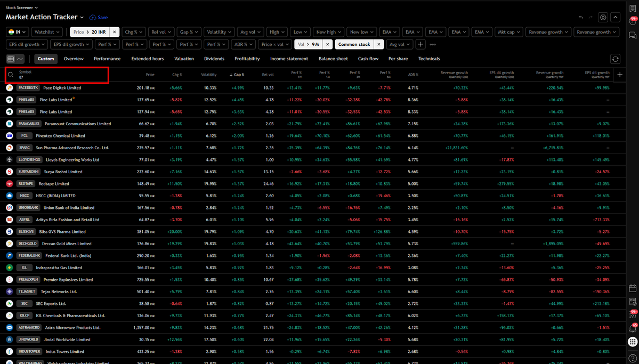
Task: Undo the last screener change
Action: [581, 18]
